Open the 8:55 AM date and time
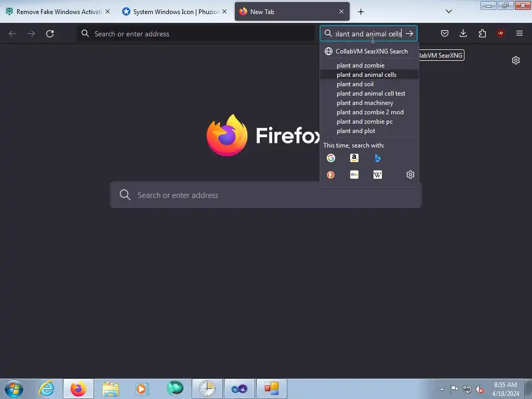 coord(506,389)
